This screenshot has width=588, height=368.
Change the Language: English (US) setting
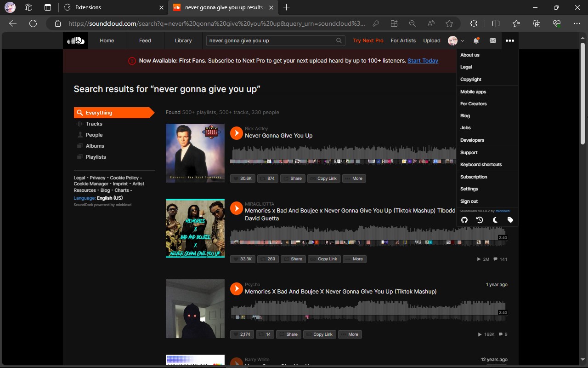tap(98, 198)
